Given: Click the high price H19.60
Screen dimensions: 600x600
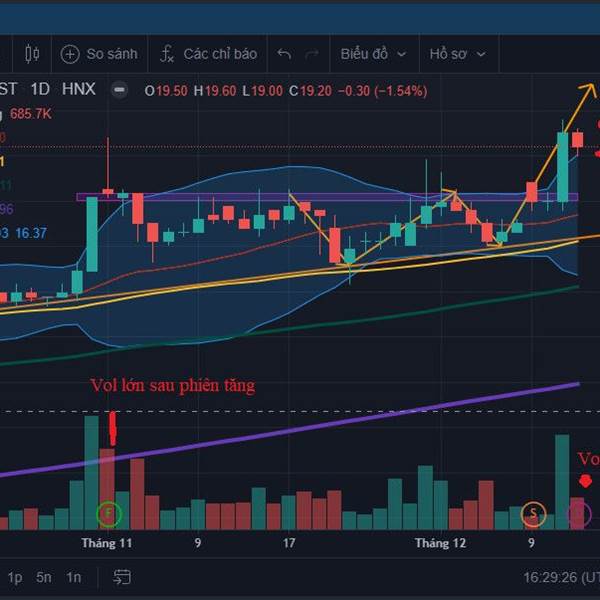Looking at the screenshot, I should [215, 91].
